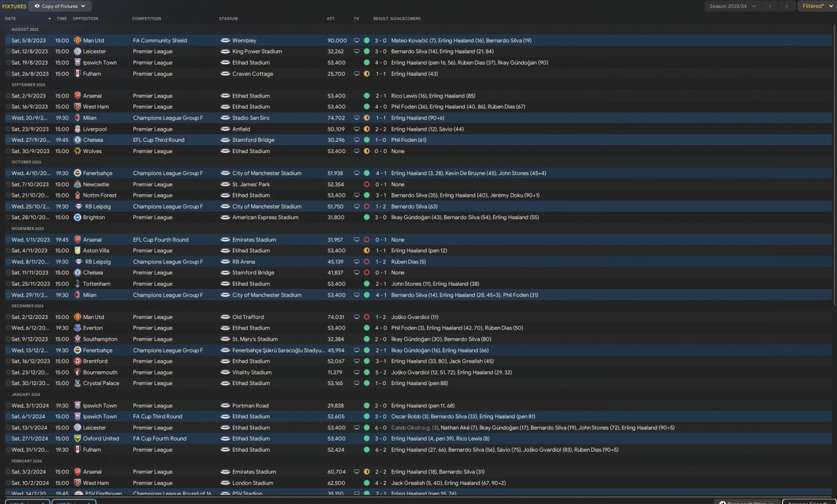Click the Nottm Forest club badge
Image resolution: width=837 pixels, height=504 pixels.
point(77,195)
